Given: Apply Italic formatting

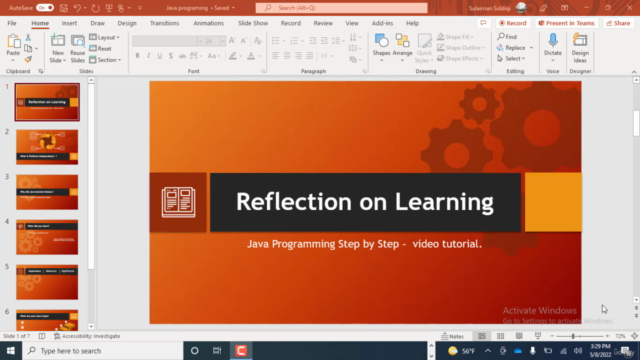Looking at the screenshot, I should [x=149, y=56].
